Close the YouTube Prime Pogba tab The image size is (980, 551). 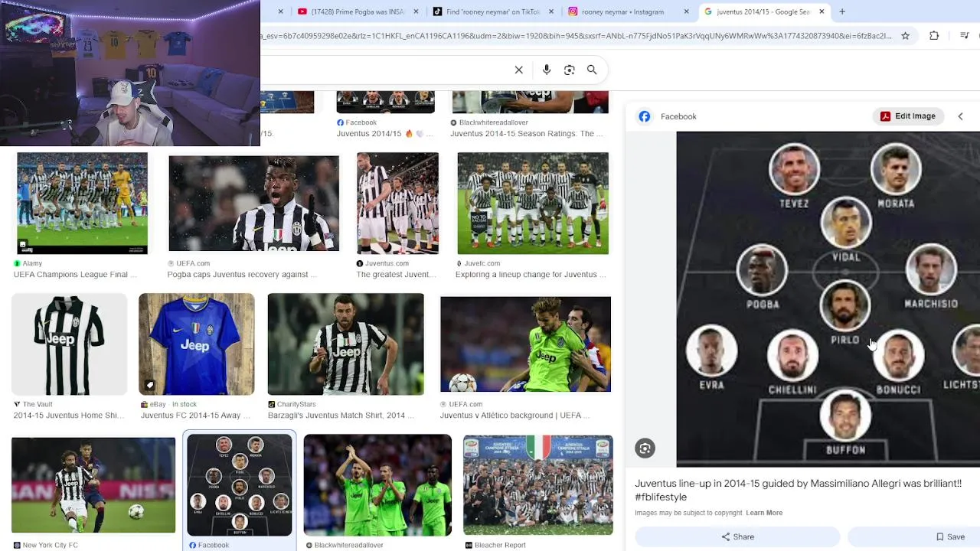tap(416, 11)
